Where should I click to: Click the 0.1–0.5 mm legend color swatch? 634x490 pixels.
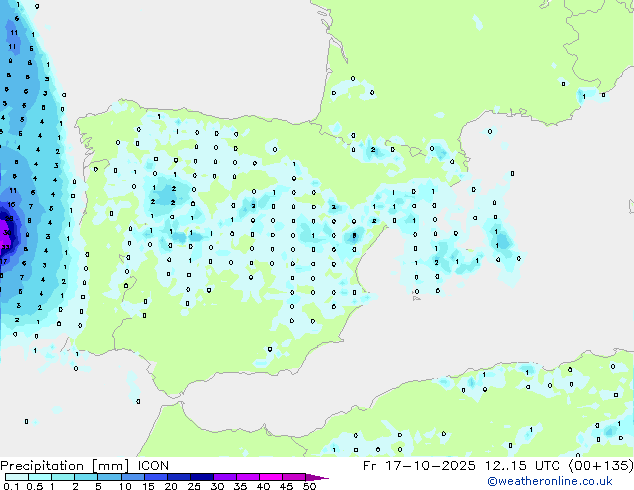coord(17,477)
